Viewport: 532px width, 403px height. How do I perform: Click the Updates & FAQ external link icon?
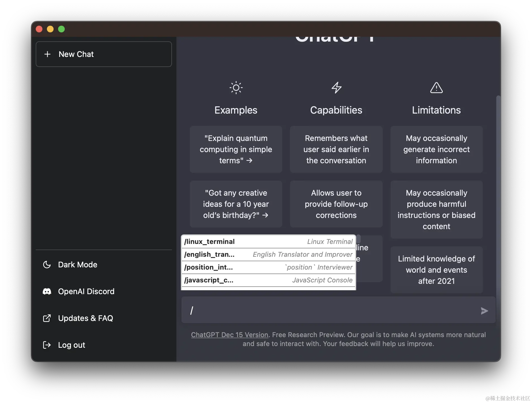[x=47, y=318]
